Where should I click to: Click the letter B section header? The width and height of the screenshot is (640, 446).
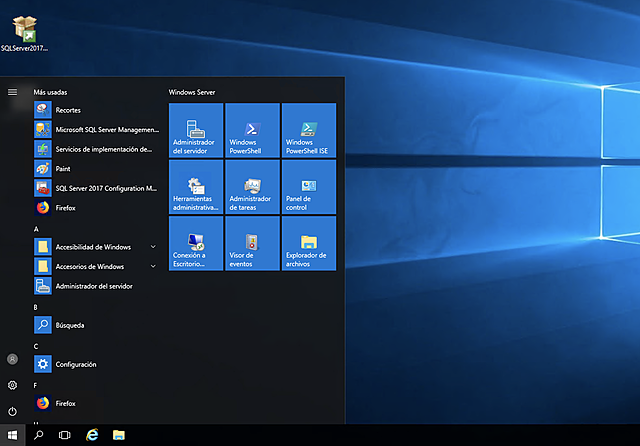(36, 307)
